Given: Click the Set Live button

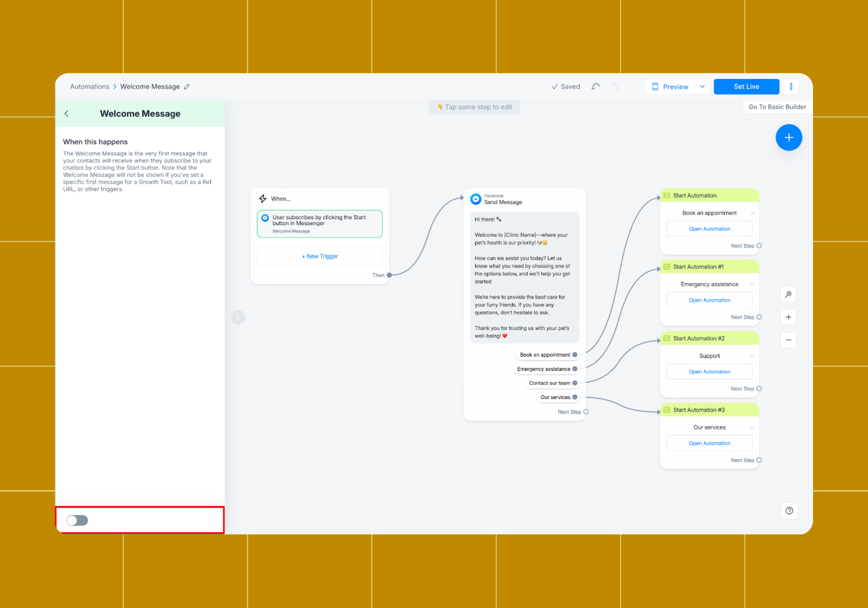Looking at the screenshot, I should [746, 87].
